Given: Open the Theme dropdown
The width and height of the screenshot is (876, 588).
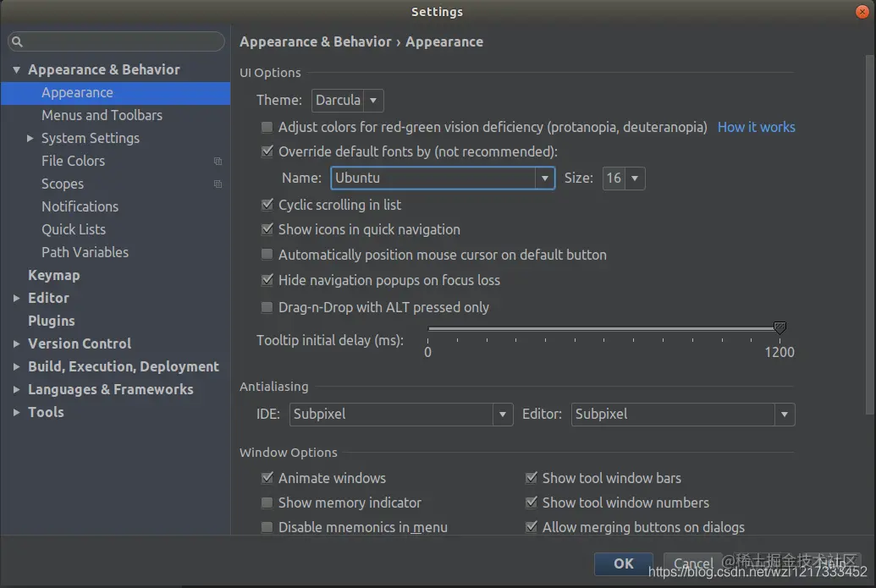Looking at the screenshot, I should point(347,101).
